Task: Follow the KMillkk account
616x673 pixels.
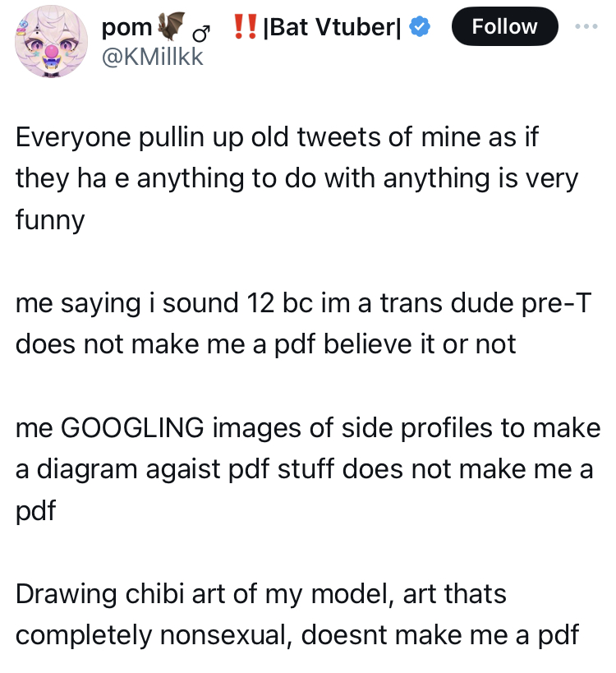Action: [504, 26]
